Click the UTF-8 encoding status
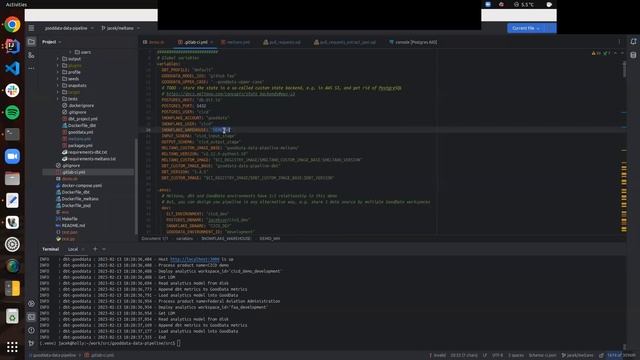640x360 pixels. tap(498, 355)
